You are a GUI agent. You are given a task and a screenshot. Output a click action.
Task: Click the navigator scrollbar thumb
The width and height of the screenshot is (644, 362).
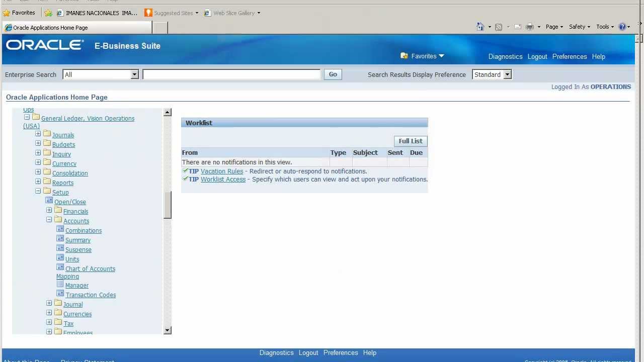click(168, 205)
